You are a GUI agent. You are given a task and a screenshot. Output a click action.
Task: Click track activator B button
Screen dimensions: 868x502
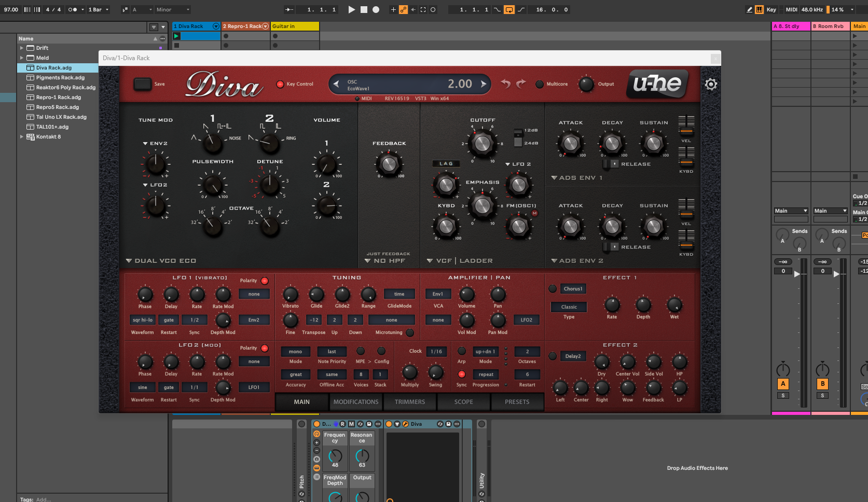(x=822, y=384)
